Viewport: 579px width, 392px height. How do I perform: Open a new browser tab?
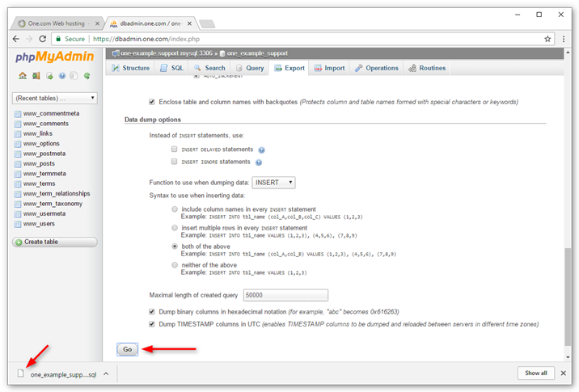click(x=207, y=24)
